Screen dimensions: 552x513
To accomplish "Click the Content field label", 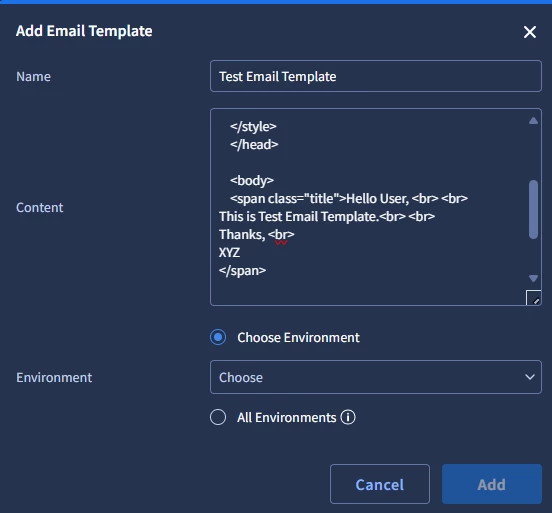I will 39,207.
